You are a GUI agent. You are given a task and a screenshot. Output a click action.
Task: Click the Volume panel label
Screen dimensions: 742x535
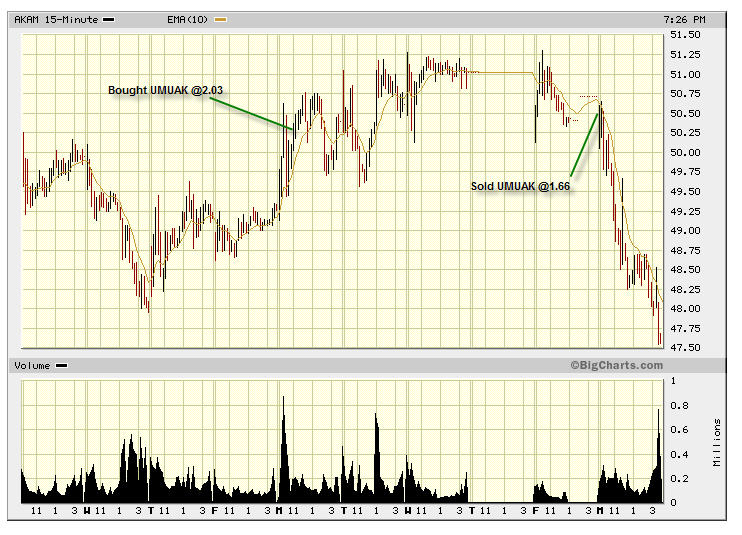pos(32,366)
